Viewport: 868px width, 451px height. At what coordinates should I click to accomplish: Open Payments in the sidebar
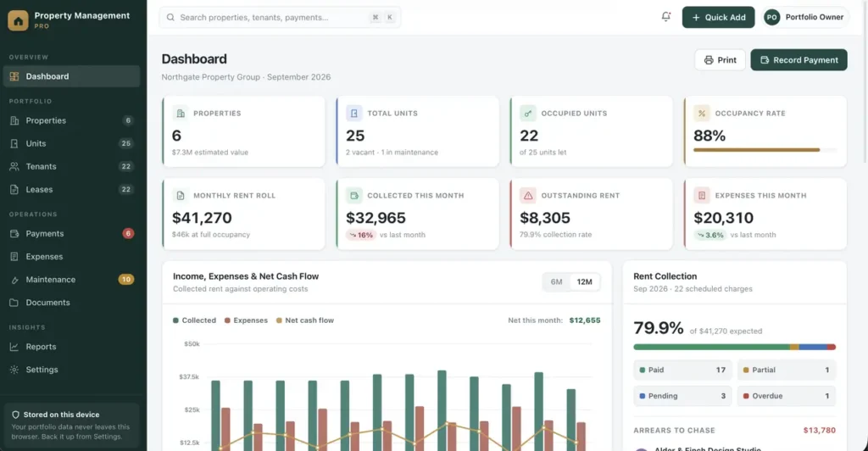tap(71, 233)
